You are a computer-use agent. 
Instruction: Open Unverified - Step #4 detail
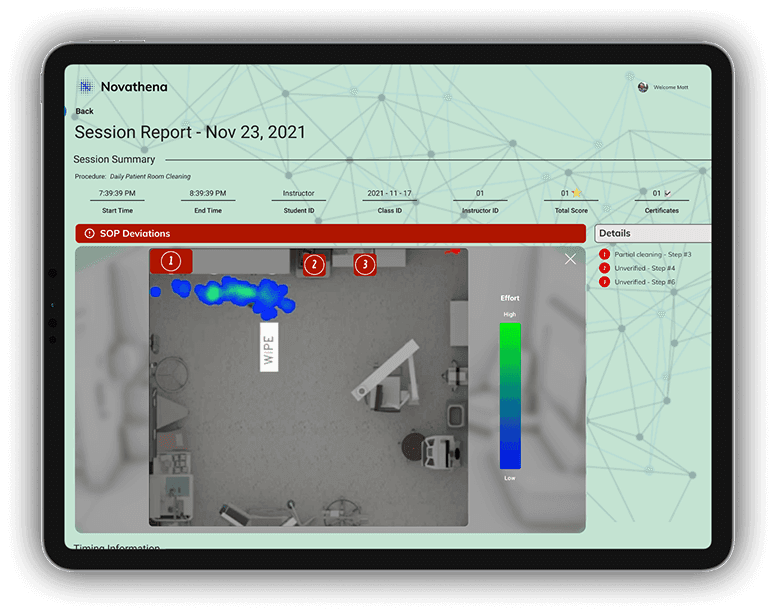click(x=645, y=268)
